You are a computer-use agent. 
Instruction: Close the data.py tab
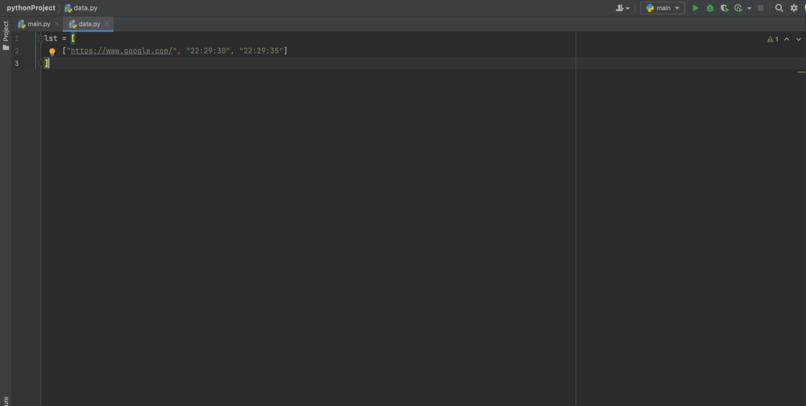[x=107, y=24]
